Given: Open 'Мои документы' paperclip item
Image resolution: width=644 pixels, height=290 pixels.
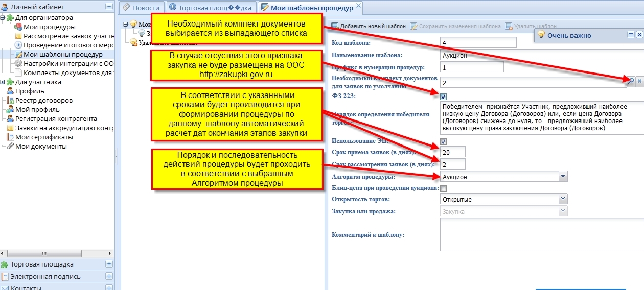Looking at the screenshot, I should [41, 146].
